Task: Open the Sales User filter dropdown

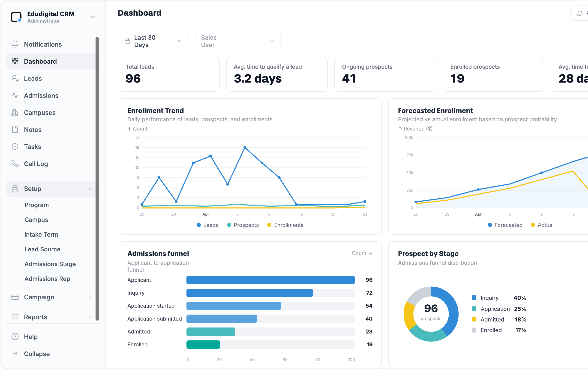Action: pyautogui.click(x=238, y=41)
